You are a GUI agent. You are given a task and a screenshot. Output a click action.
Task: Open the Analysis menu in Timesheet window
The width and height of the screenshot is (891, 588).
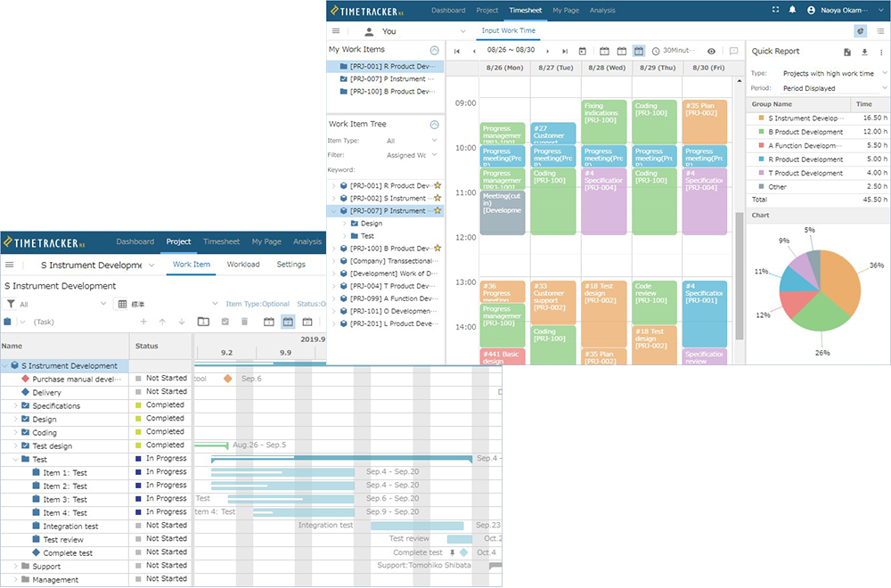tap(602, 11)
